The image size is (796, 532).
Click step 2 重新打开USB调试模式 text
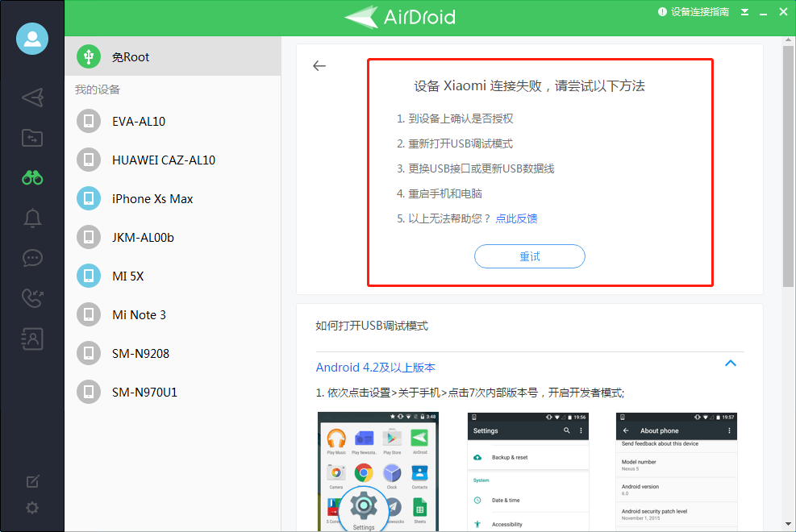[461, 143]
